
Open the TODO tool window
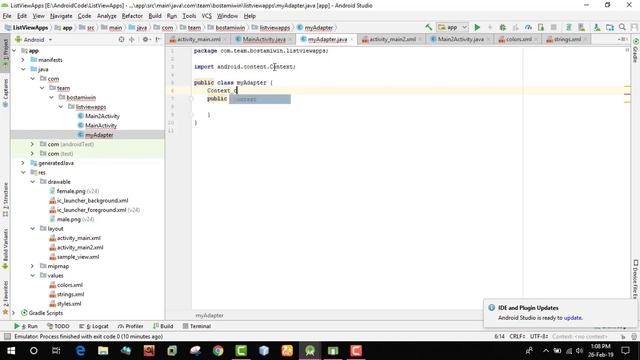click(58, 326)
